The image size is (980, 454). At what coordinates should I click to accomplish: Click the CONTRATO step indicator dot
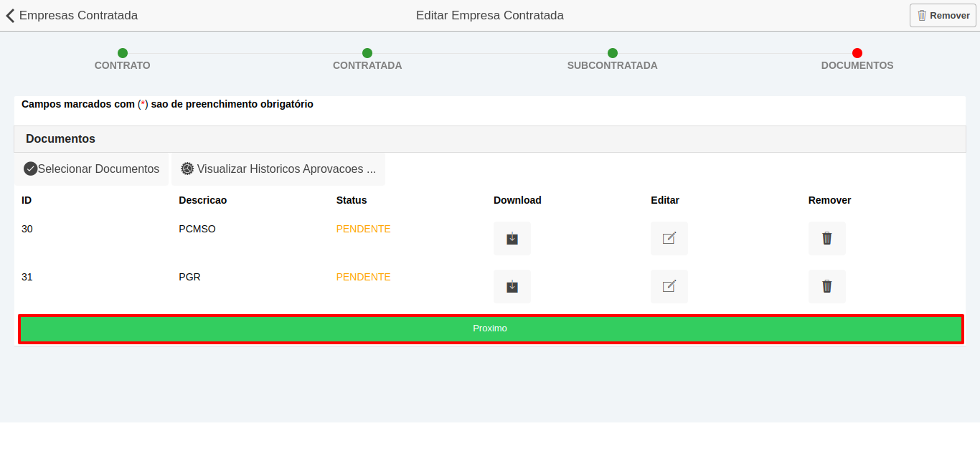(x=122, y=52)
